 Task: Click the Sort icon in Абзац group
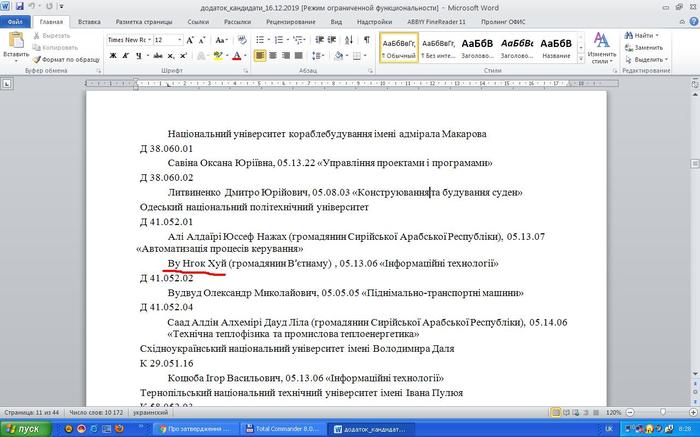point(349,40)
